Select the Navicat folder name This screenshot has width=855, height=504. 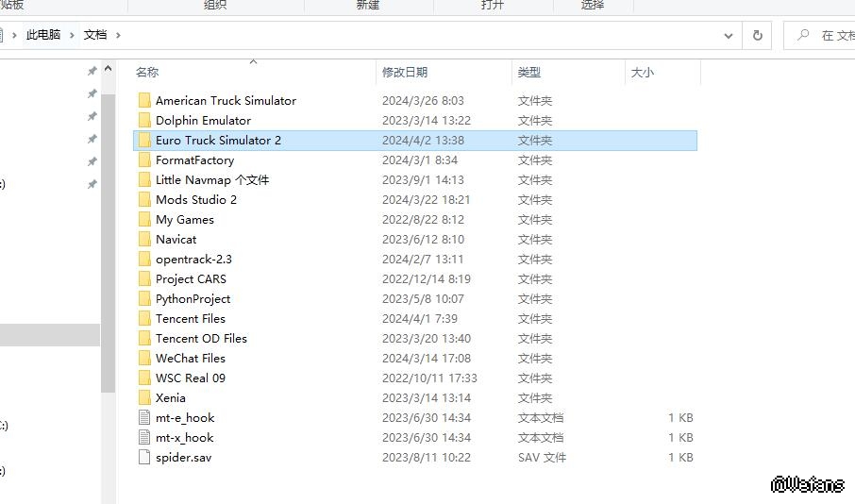[176, 239]
